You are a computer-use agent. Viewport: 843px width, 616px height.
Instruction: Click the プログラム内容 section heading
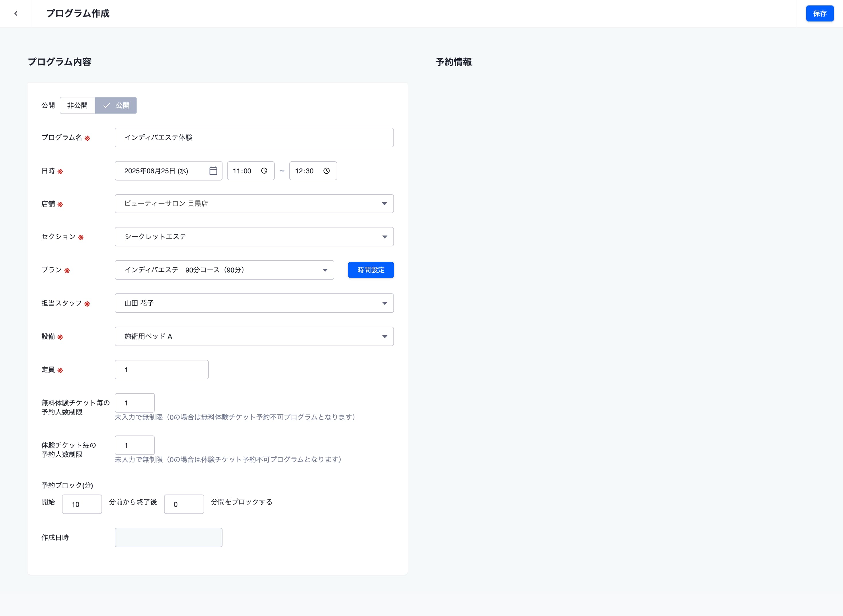pyautogui.click(x=60, y=62)
